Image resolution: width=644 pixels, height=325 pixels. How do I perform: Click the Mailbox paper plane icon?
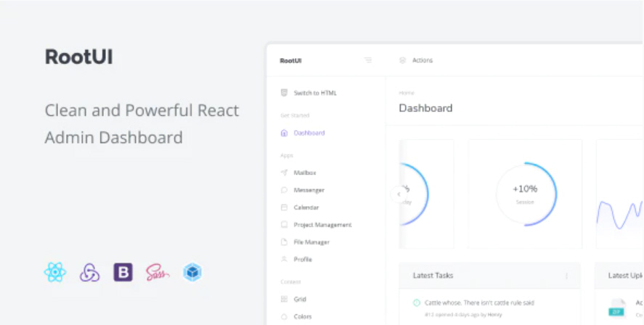tap(284, 173)
